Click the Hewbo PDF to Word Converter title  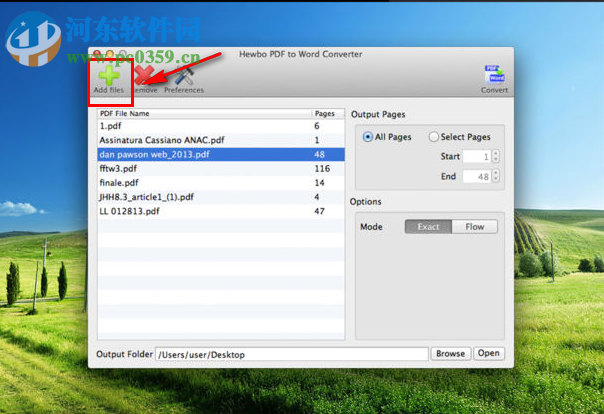pos(300,54)
